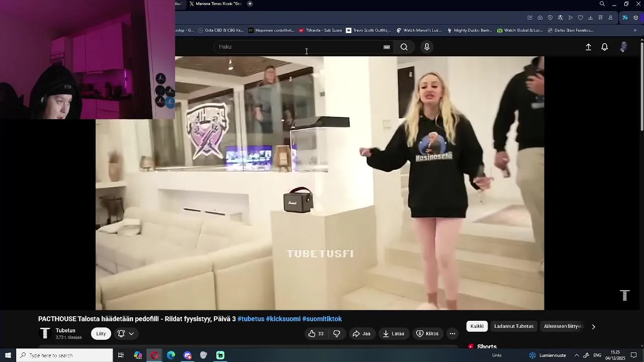
Task: Click the video player frame
Action: tap(319, 183)
